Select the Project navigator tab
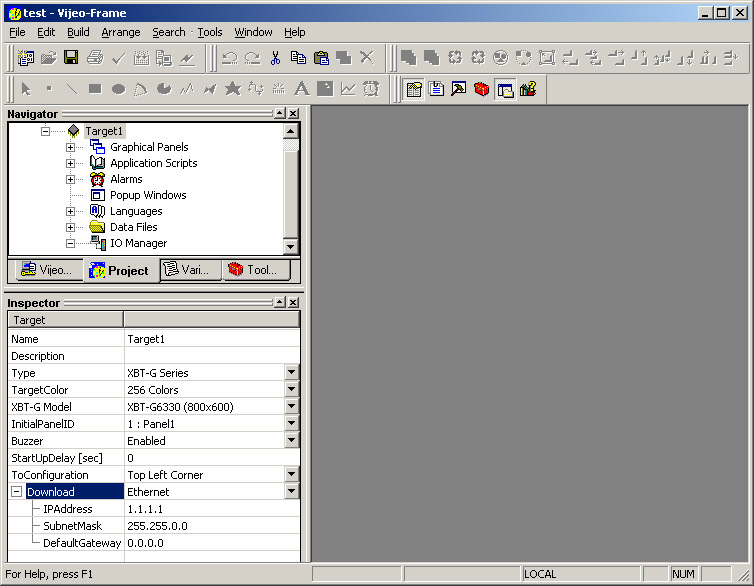Viewport: 754px width, 586px height. tap(120, 271)
